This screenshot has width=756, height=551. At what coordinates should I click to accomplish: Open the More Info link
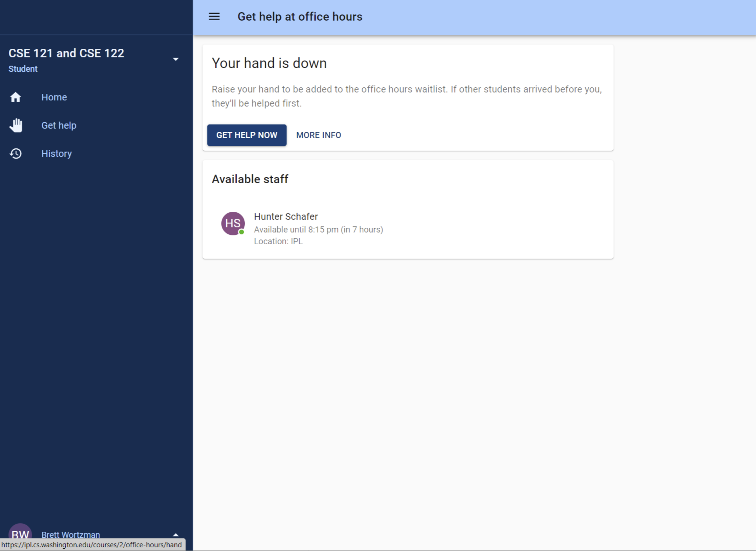click(x=319, y=135)
